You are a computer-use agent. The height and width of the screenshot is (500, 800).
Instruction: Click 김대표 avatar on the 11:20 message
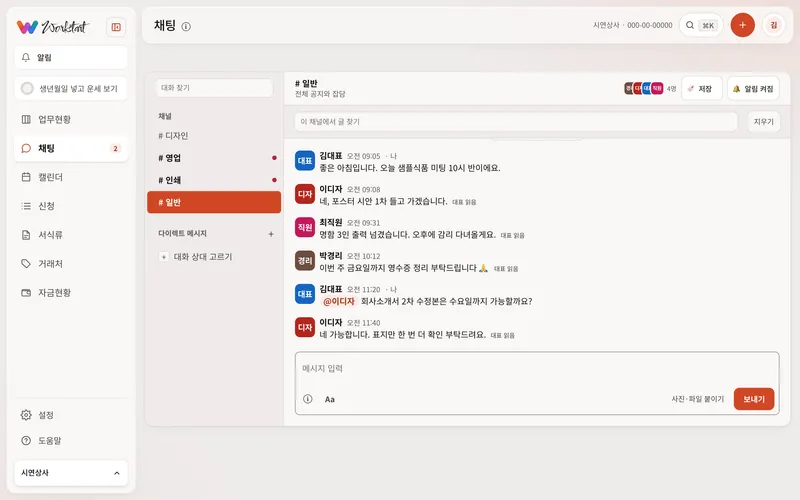click(305, 294)
